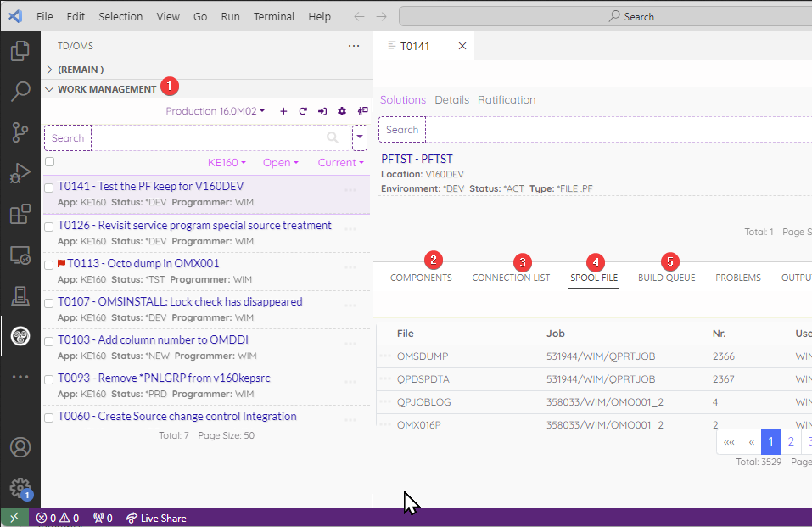
Task: Expand the KE160 application filter dropdown
Action: click(x=227, y=163)
